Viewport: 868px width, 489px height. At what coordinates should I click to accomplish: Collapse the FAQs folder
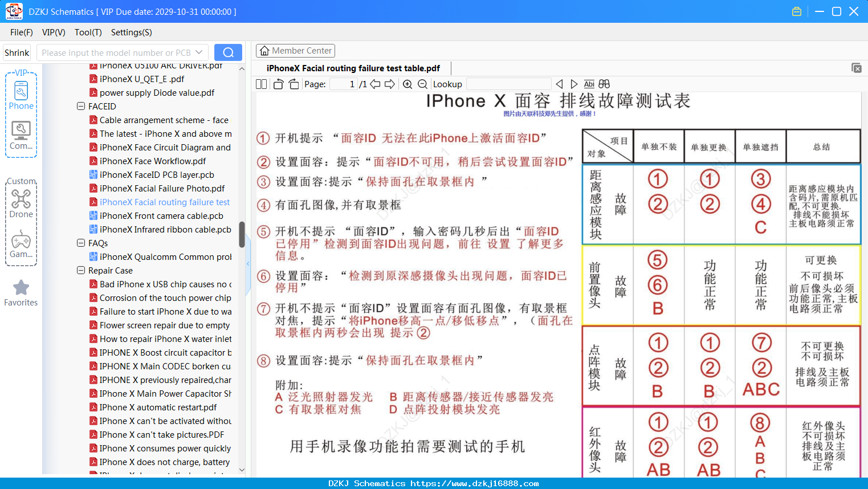(x=81, y=243)
